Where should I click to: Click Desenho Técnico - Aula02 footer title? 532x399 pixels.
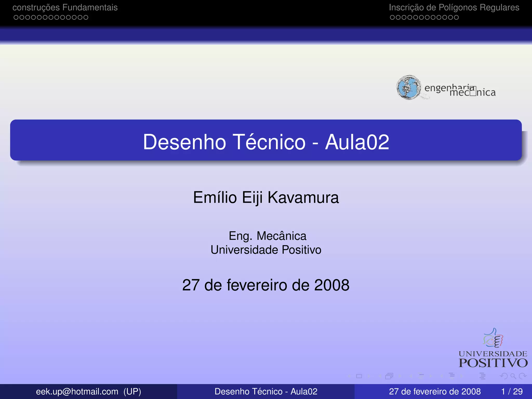(266, 391)
